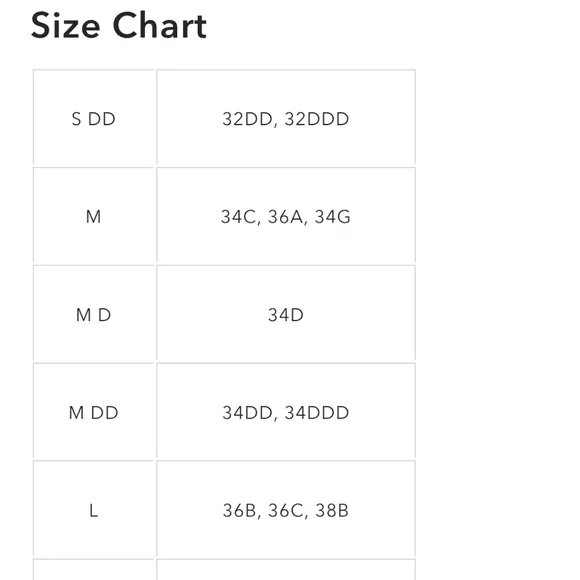Click the 36C text in L row
Viewport: 580px width, 580px height.
pyautogui.click(x=286, y=510)
